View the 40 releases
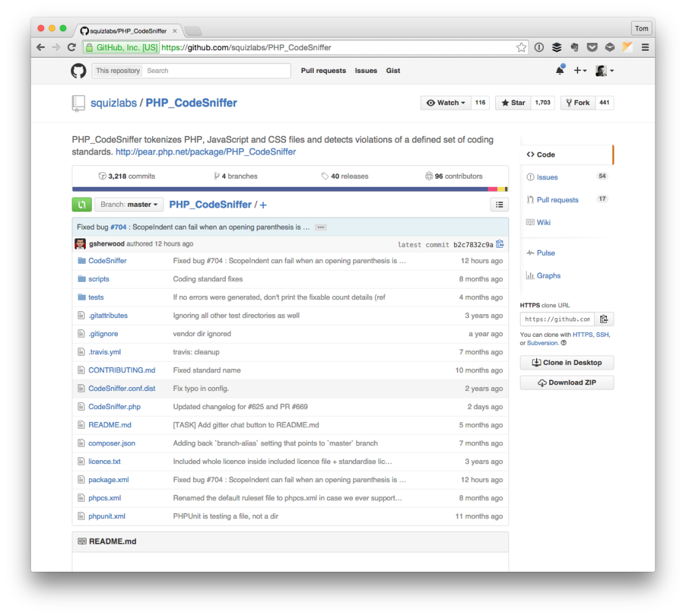 [345, 176]
